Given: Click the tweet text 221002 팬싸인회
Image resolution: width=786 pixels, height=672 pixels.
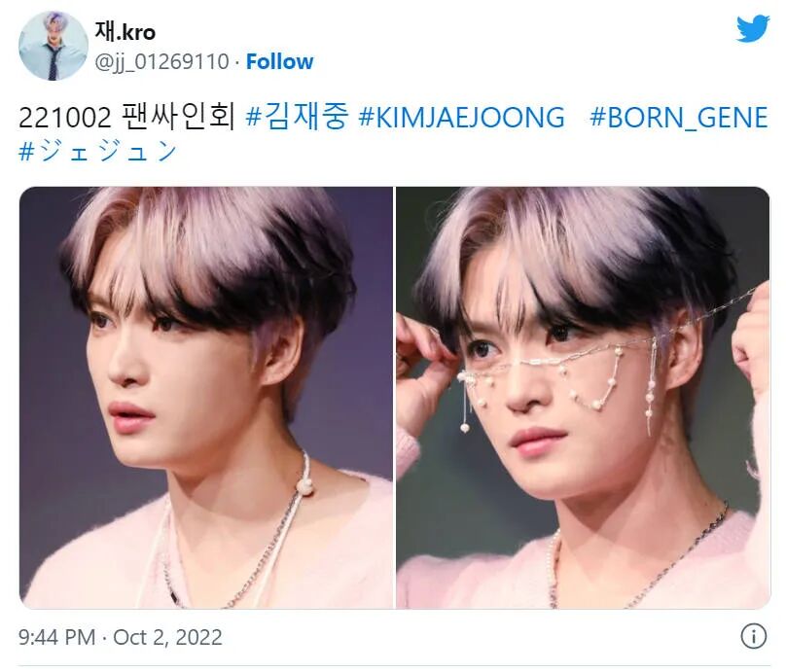Looking at the screenshot, I should [126, 118].
